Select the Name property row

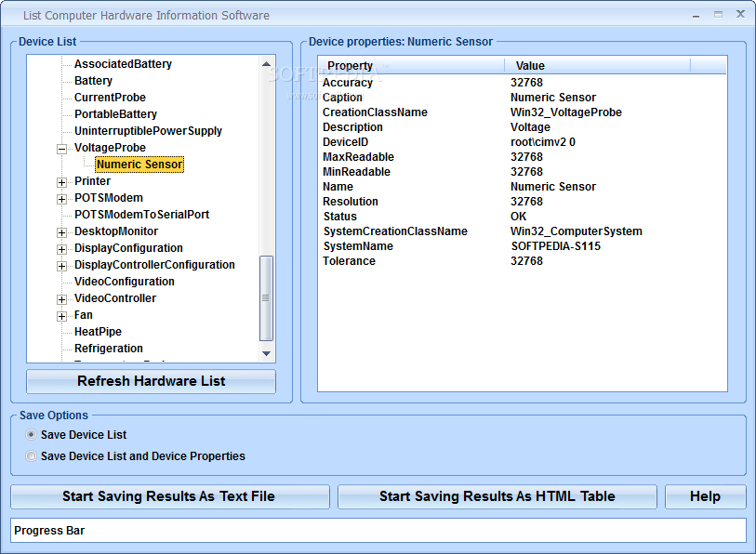tap(523, 187)
